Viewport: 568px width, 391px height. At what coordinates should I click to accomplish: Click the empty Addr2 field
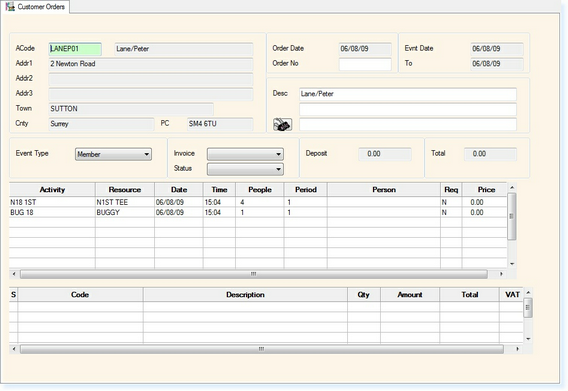pyautogui.click(x=151, y=79)
